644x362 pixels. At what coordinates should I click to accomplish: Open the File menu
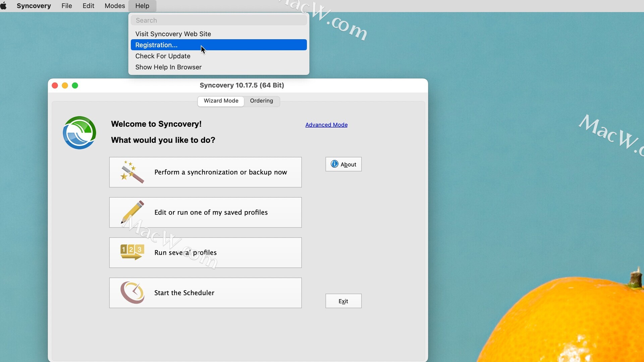(x=67, y=6)
